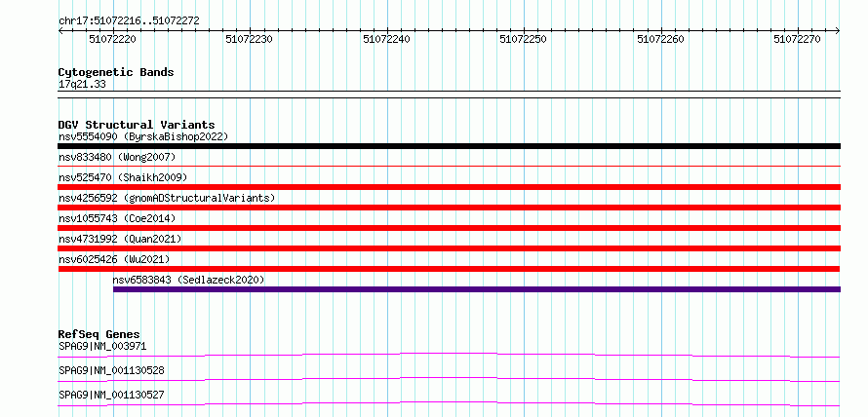Click the thin red nsv833480 variant line

(449, 166)
